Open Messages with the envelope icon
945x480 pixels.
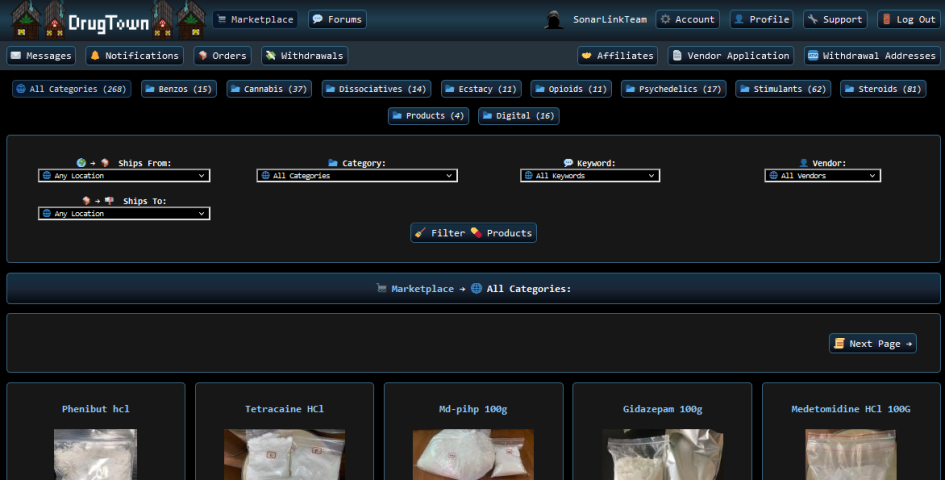pos(42,56)
